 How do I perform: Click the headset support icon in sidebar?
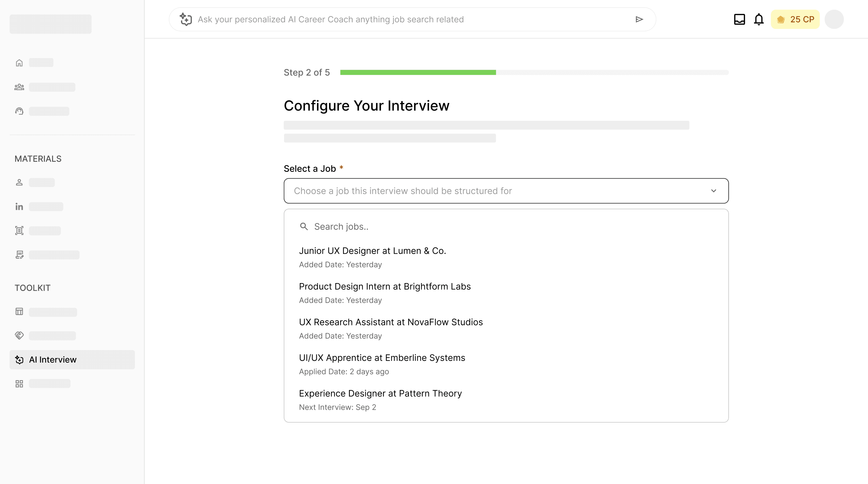(19, 111)
